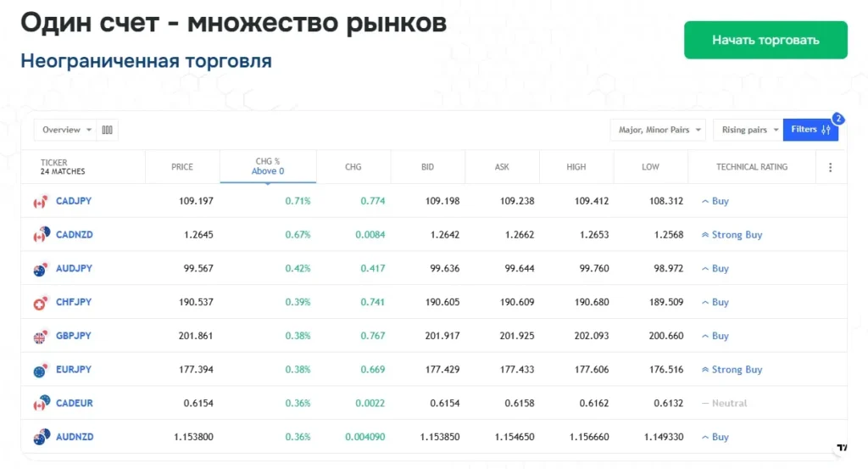Open the AUDNZD ticker link
Image resolution: width=868 pixels, height=469 pixels.
click(75, 438)
